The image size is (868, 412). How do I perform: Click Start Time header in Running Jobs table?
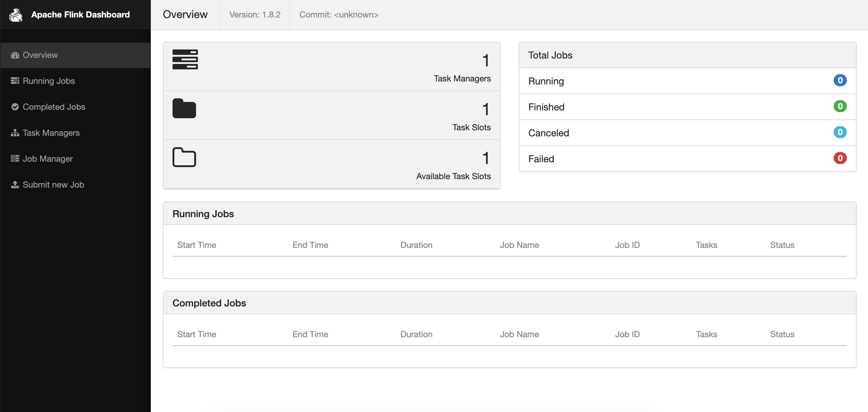[197, 245]
